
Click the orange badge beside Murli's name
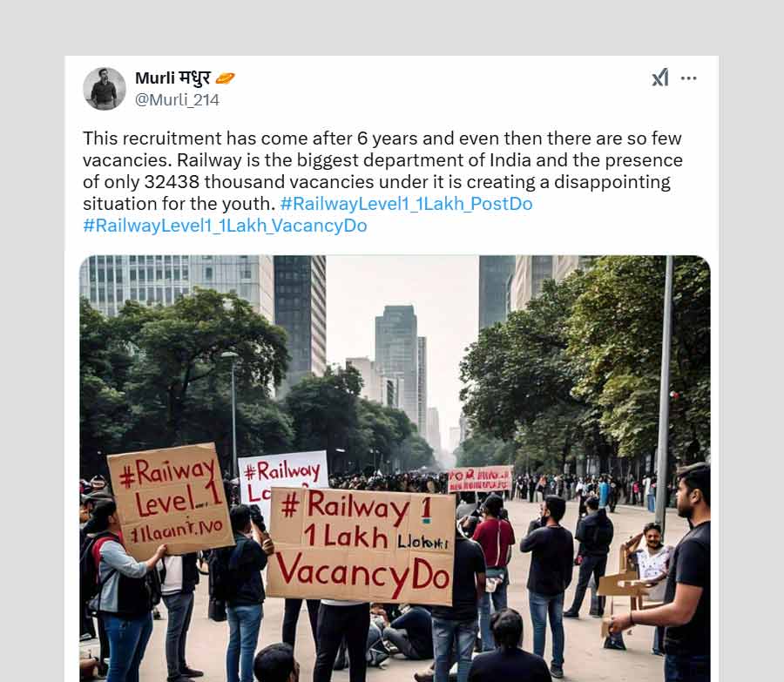[x=225, y=78]
